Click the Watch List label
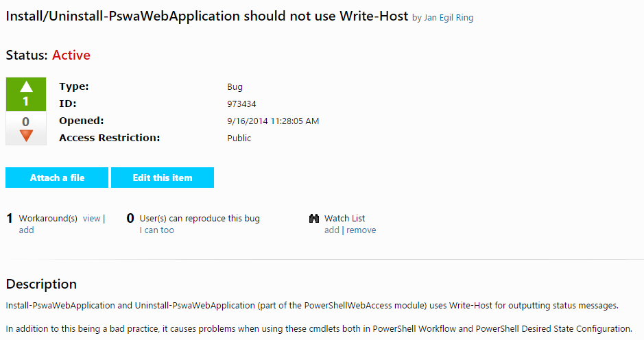This screenshot has height=340, width=644. click(344, 219)
